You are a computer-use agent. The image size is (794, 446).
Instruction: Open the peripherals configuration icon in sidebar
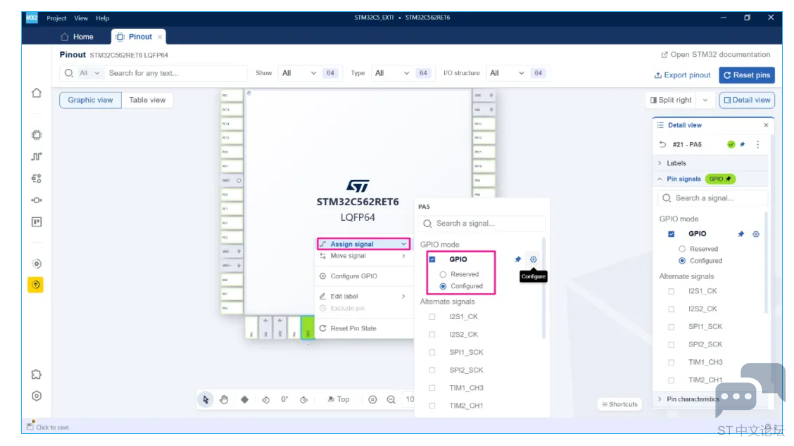pos(36,178)
